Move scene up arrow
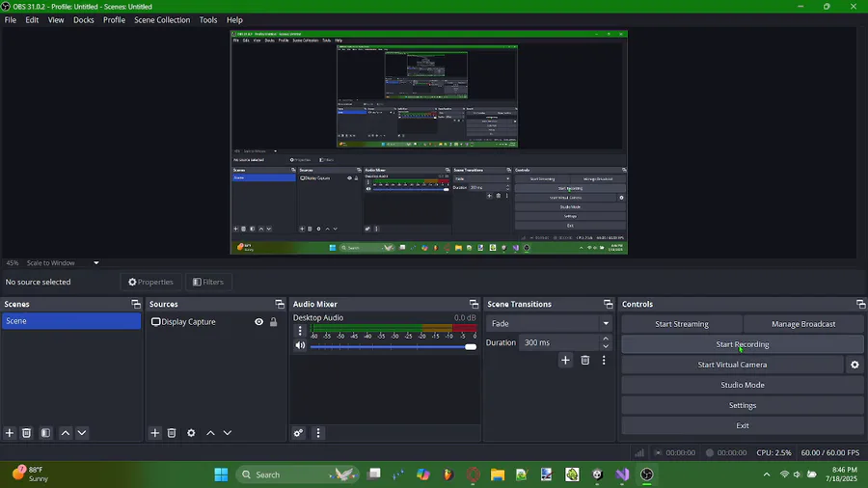The height and width of the screenshot is (488, 868). (66, 433)
